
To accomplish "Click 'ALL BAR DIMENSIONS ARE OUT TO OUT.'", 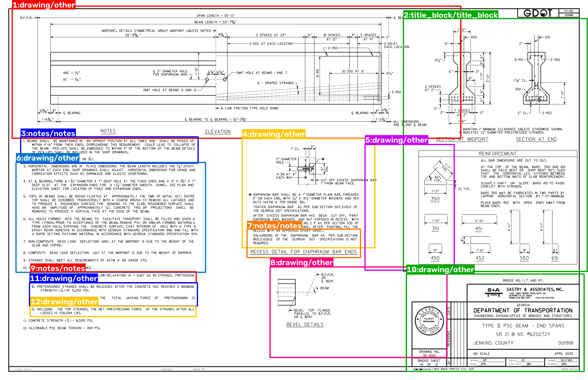I will point(514,160).
